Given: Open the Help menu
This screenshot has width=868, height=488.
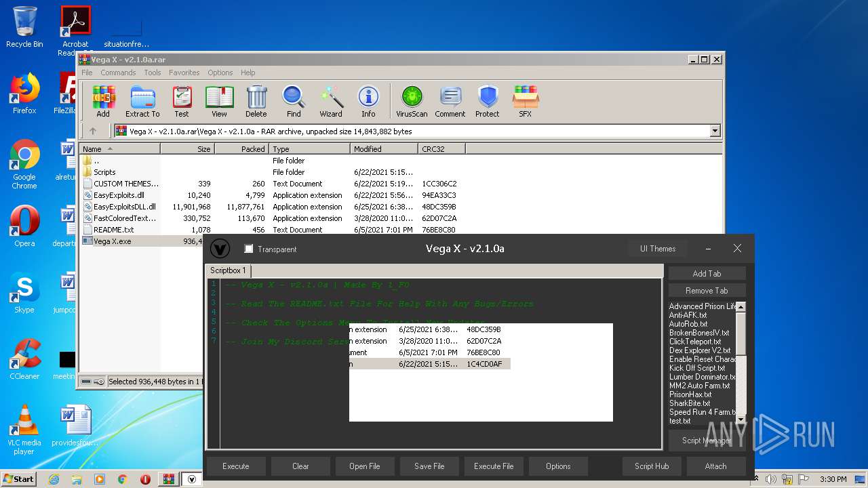Looking at the screenshot, I should tap(248, 73).
